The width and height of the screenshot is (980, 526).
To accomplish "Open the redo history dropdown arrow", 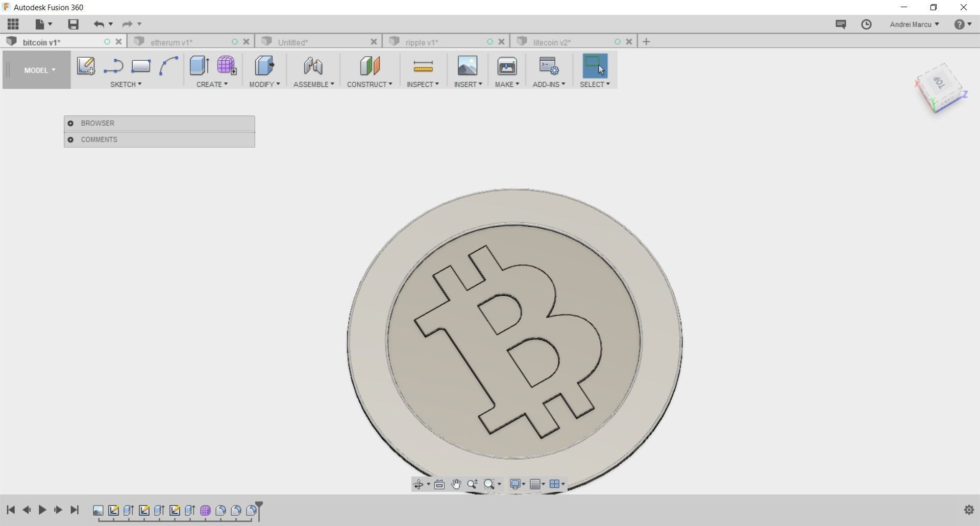I will pos(139,24).
